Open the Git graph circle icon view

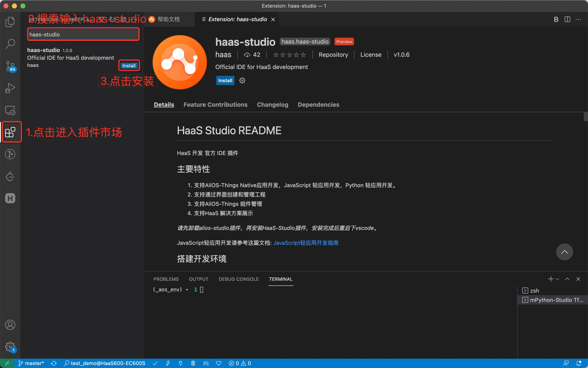pyautogui.click(x=10, y=154)
